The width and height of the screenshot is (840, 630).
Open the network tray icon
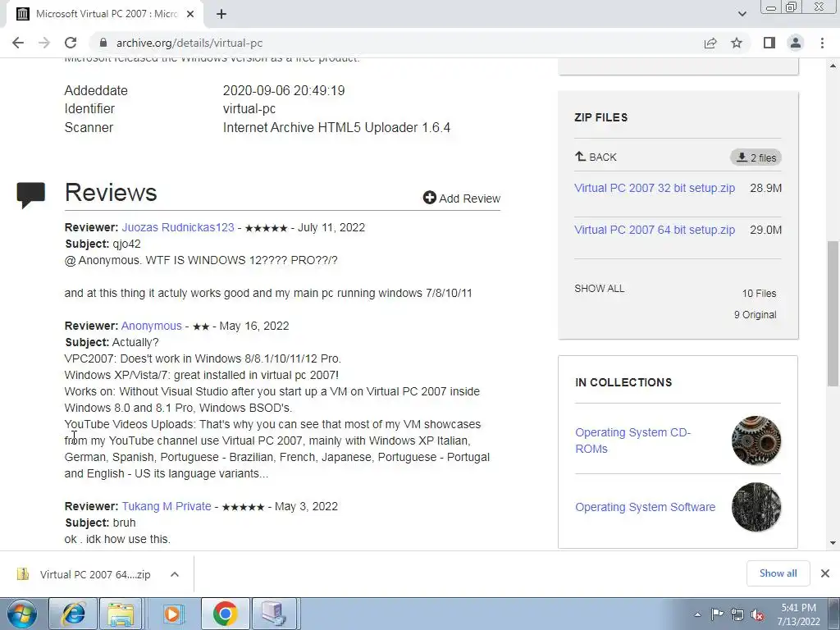pyautogui.click(x=737, y=614)
